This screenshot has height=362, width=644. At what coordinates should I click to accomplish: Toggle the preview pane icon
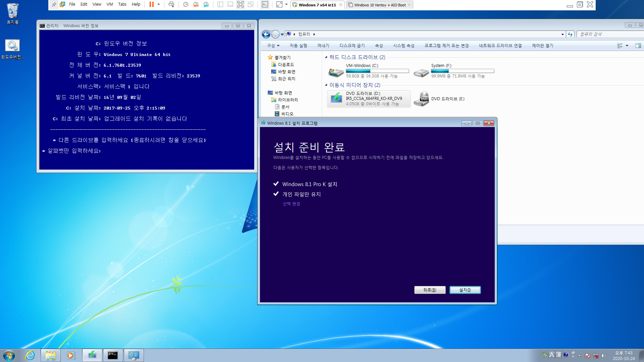[x=638, y=46]
